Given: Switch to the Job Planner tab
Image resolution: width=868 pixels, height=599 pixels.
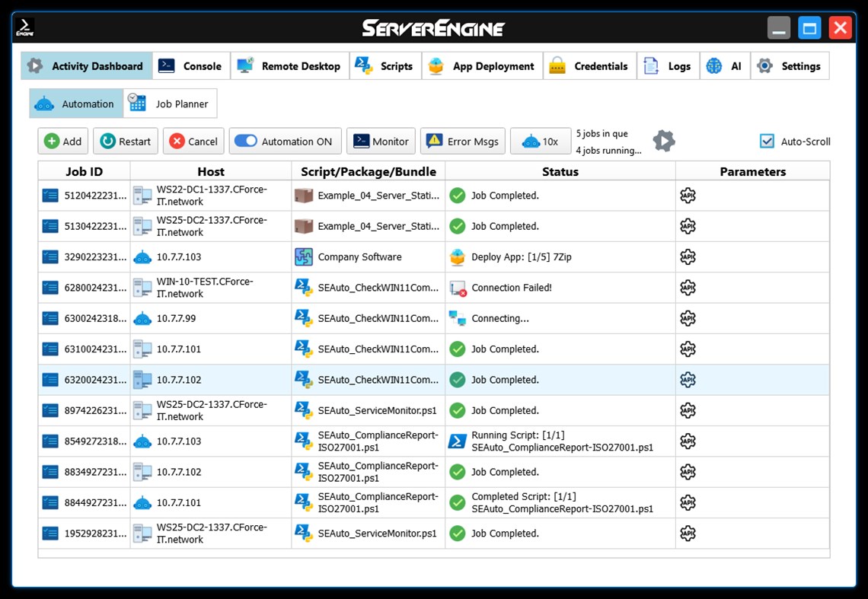Looking at the screenshot, I should pos(169,103).
